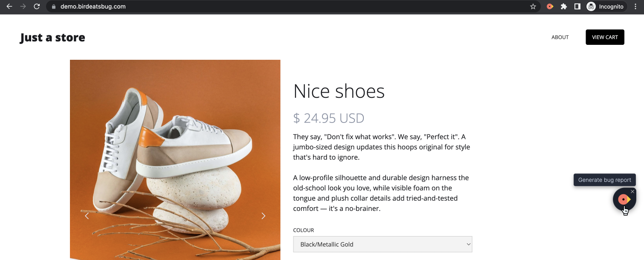Bookmark this page with the star icon
This screenshot has width=644, height=260.
(x=533, y=6)
